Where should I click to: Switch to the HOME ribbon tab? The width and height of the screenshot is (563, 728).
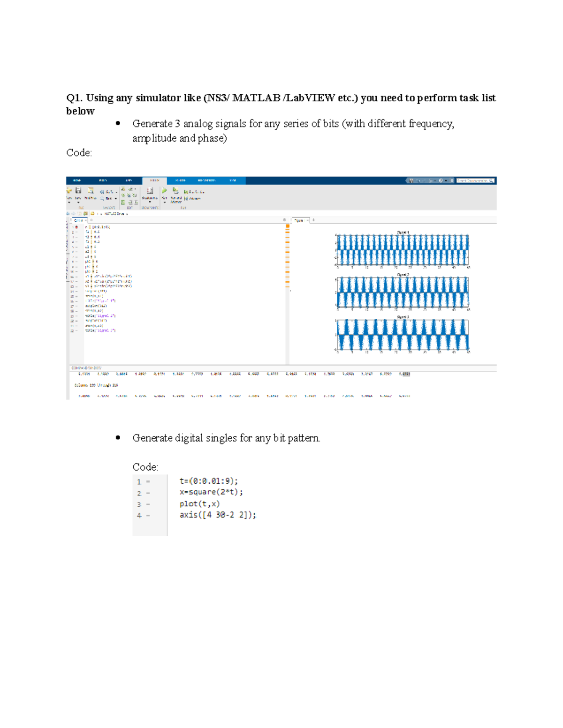76,179
